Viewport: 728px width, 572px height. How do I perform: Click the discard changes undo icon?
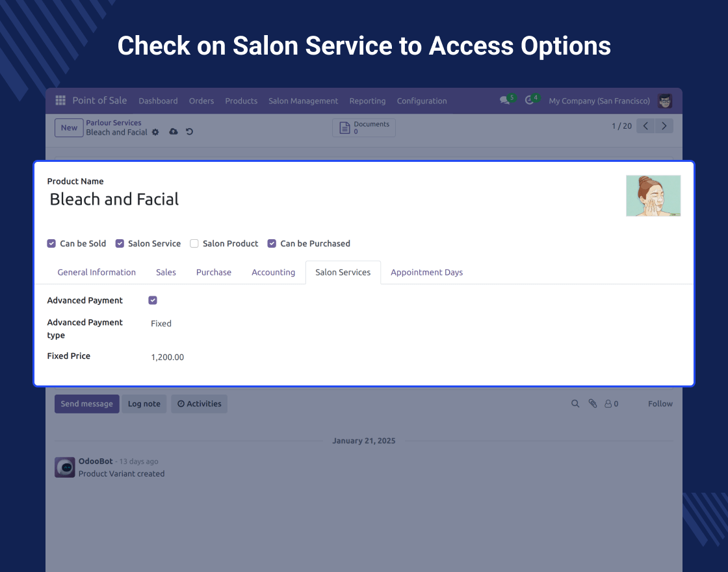pos(189,132)
